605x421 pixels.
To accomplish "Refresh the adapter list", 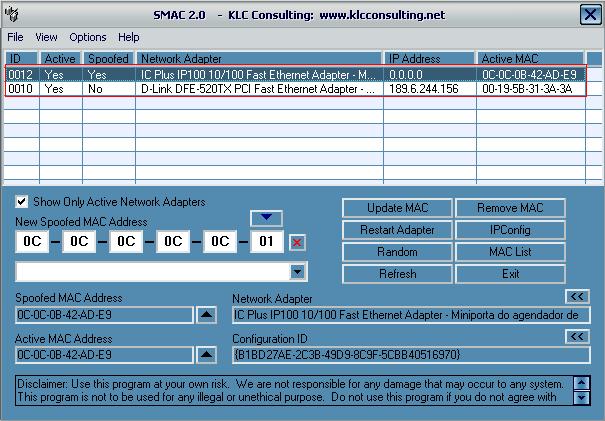I will 397,274.
